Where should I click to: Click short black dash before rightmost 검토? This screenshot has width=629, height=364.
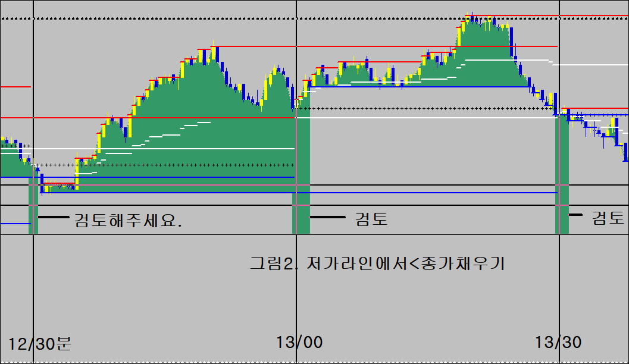576,215
